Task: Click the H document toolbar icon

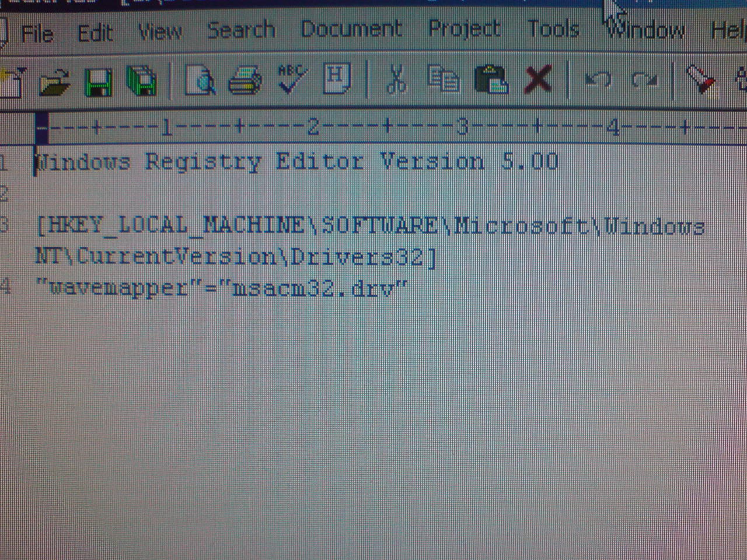Action: tap(337, 78)
